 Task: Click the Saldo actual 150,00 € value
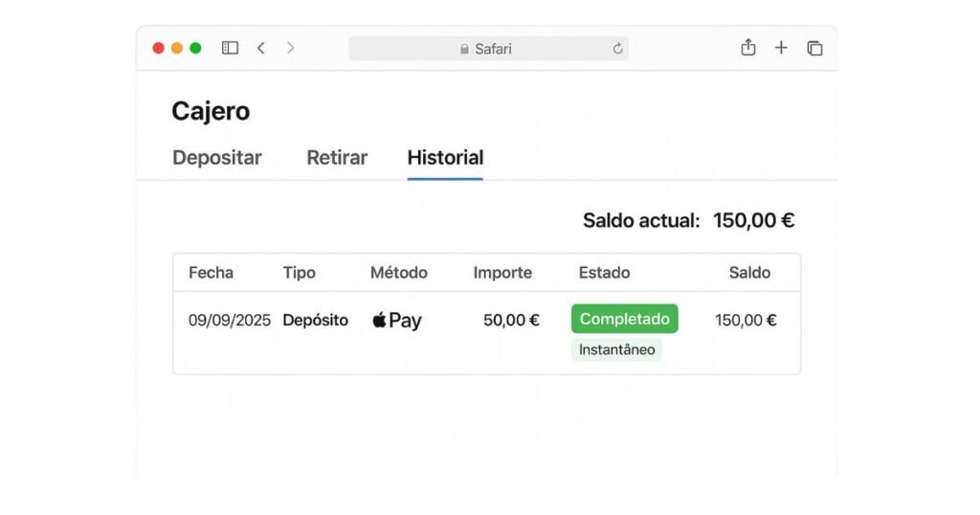pyautogui.click(x=754, y=220)
